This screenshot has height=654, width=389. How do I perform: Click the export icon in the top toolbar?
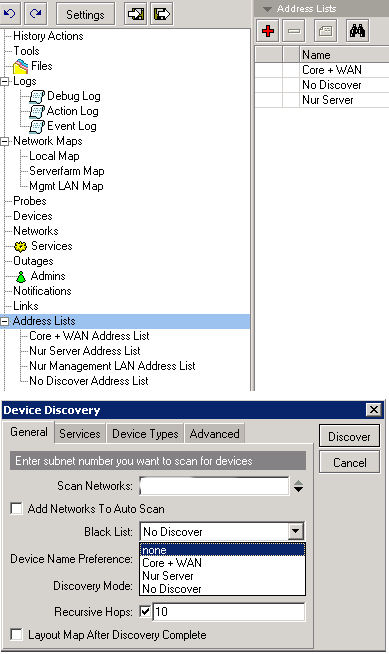(x=162, y=14)
